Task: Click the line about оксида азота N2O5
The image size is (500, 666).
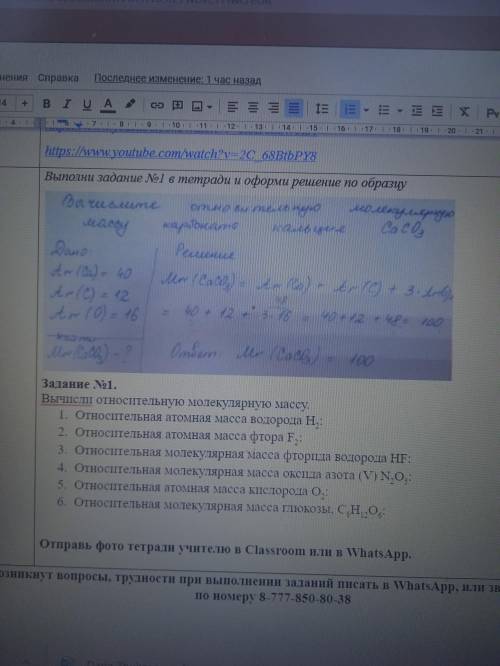Action: pyautogui.click(x=243, y=472)
